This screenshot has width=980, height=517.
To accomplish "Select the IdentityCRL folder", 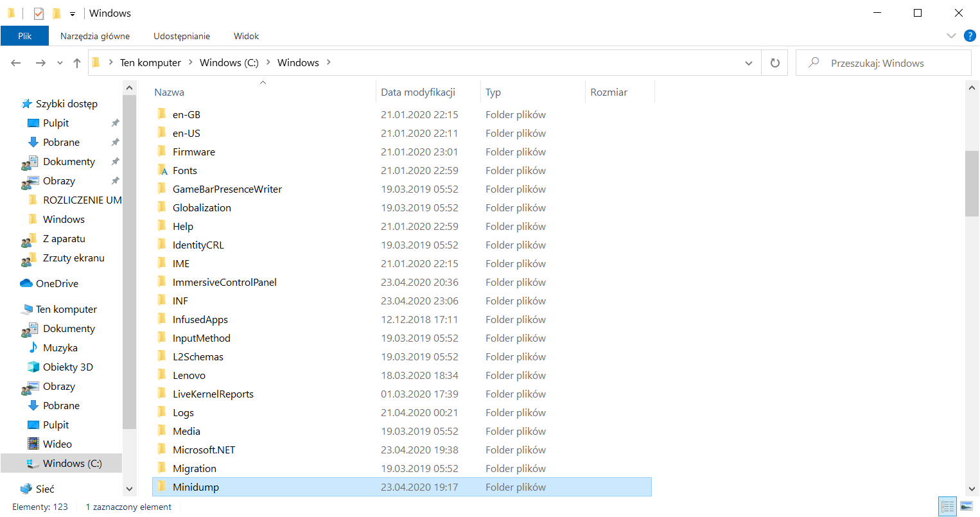I will [401, 245].
